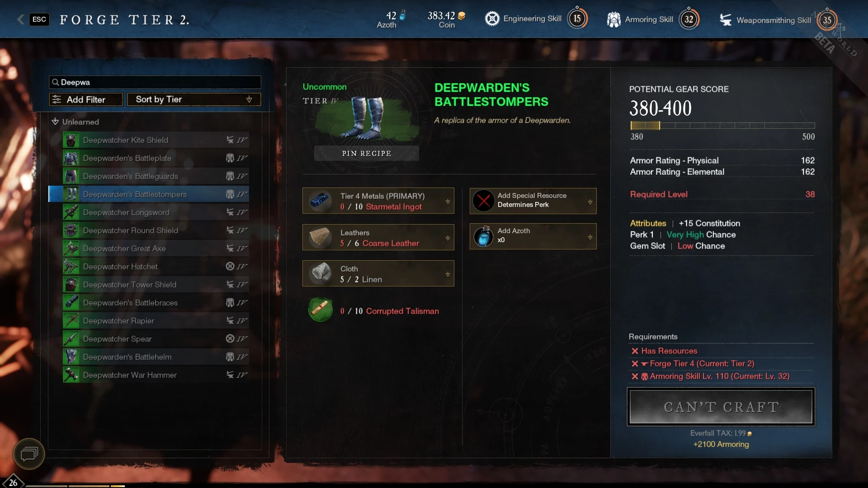Click the Pin Recipe button
This screenshot has height=488, width=868.
click(x=367, y=153)
